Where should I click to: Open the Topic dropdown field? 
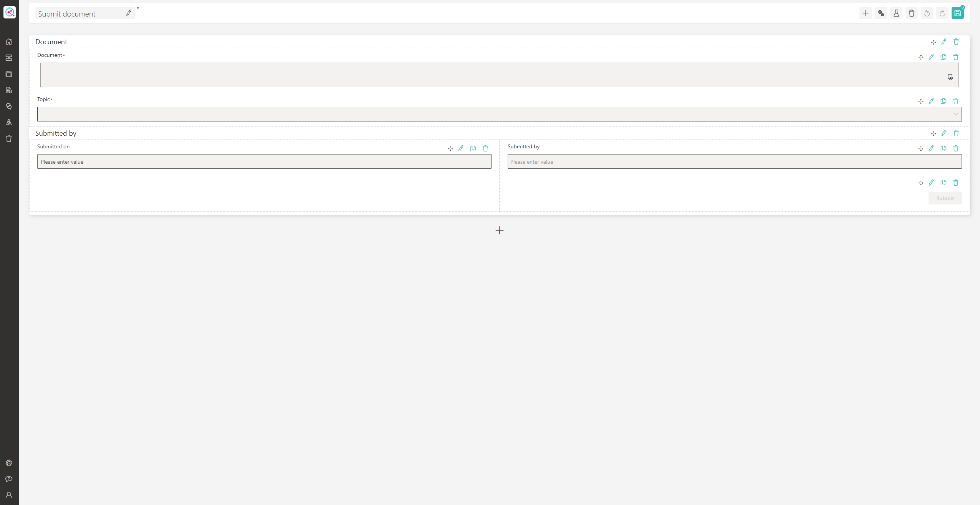click(x=499, y=114)
